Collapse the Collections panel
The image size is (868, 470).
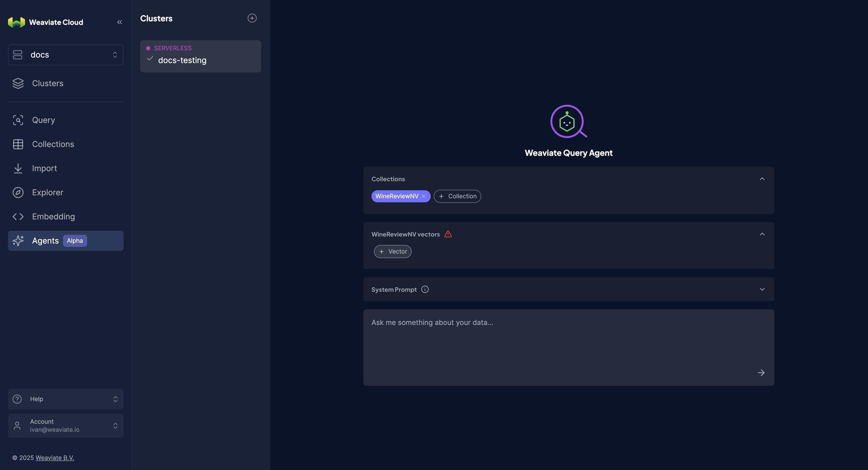762,179
